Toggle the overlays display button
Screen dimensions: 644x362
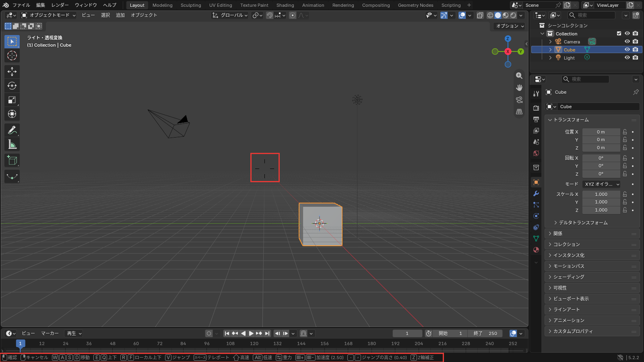(462, 15)
